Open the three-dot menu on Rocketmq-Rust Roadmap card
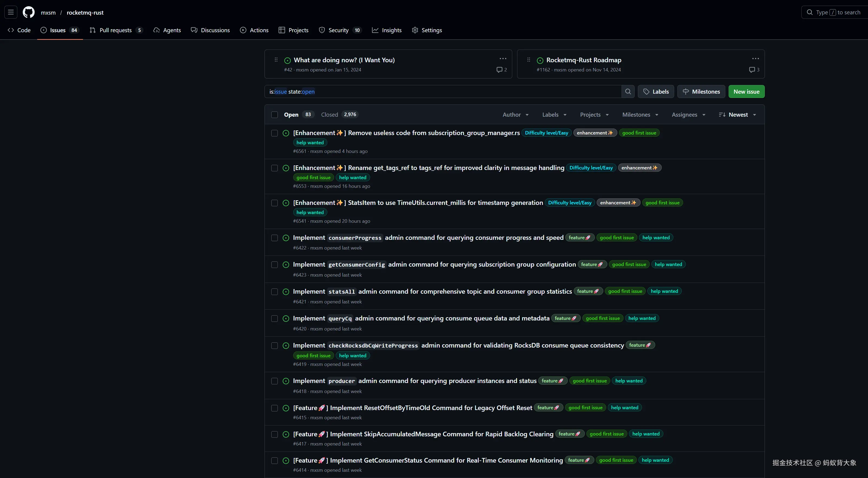The image size is (868, 478). (755, 59)
